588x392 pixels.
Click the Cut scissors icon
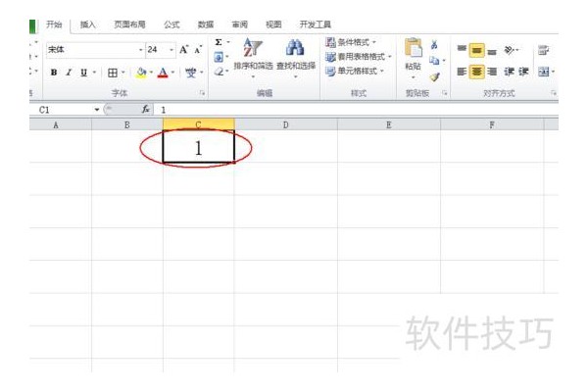[434, 45]
